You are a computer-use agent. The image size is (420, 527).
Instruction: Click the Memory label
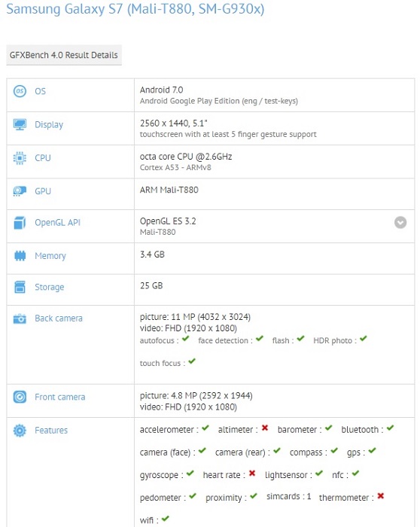50,256
